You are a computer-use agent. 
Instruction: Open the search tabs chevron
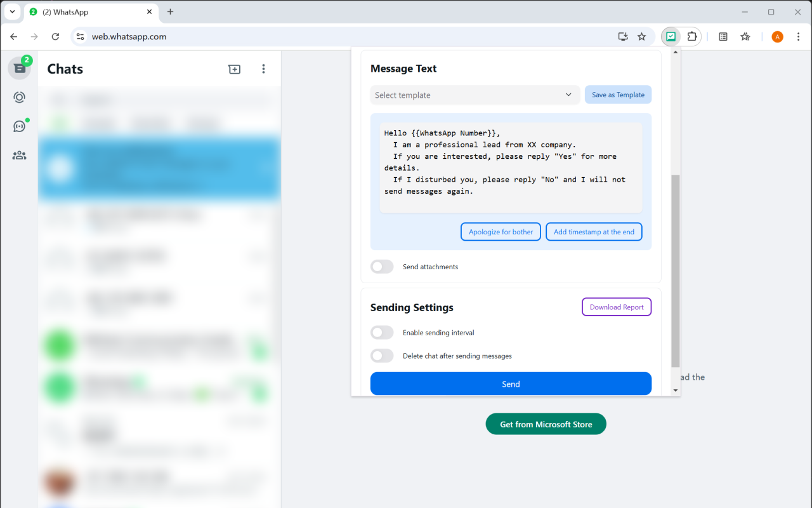pyautogui.click(x=12, y=11)
